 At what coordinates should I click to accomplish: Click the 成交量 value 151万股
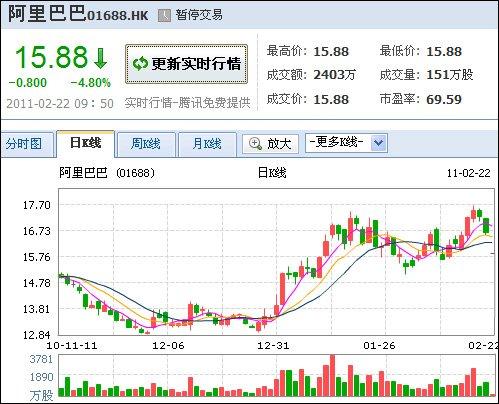(x=450, y=75)
